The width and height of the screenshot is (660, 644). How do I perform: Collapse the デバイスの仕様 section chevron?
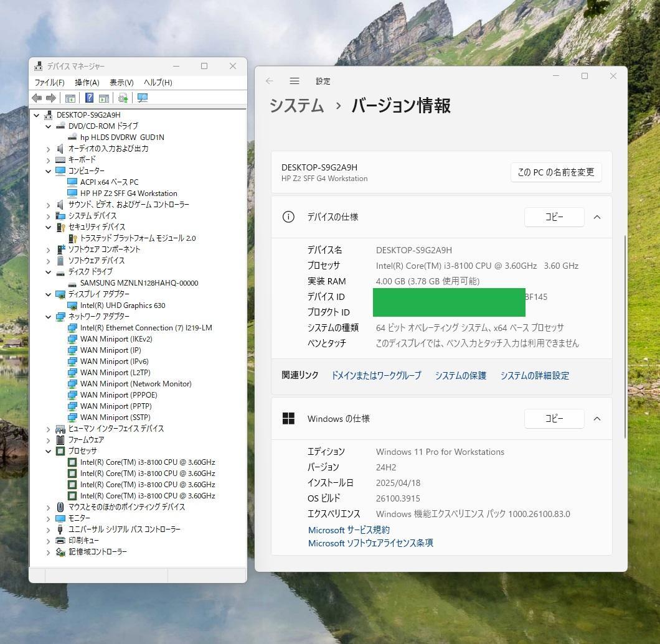(596, 217)
